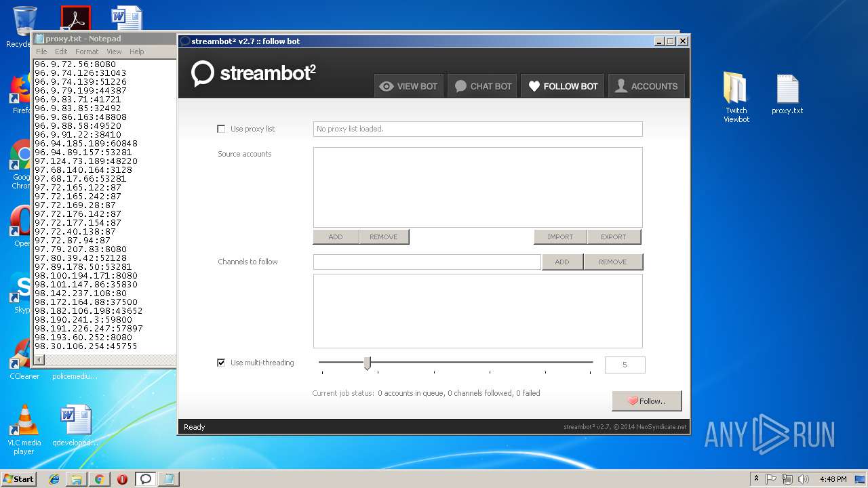Open the Opera icon in the taskbar
This screenshot has width=868, height=488.
pyautogui.click(x=122, y=479)
